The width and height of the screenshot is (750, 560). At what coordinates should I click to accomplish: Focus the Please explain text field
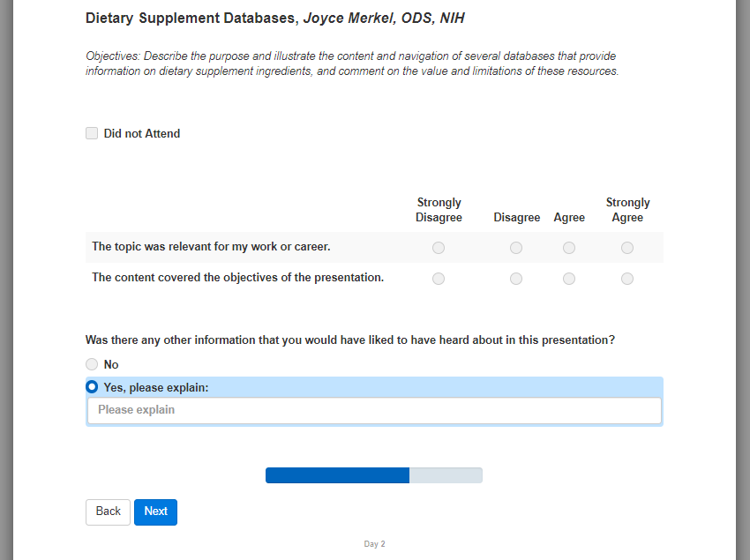click(374, 410)
